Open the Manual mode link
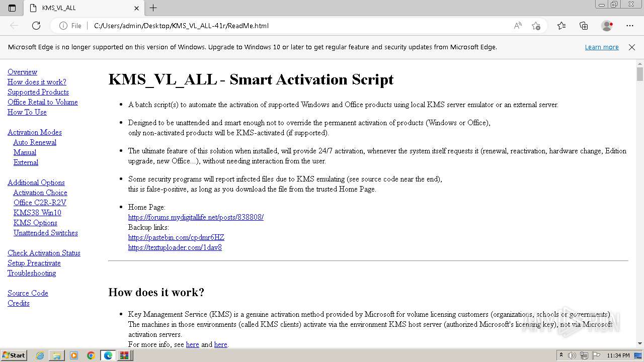This screenshot has width=644, height=362. coord(25,152)
